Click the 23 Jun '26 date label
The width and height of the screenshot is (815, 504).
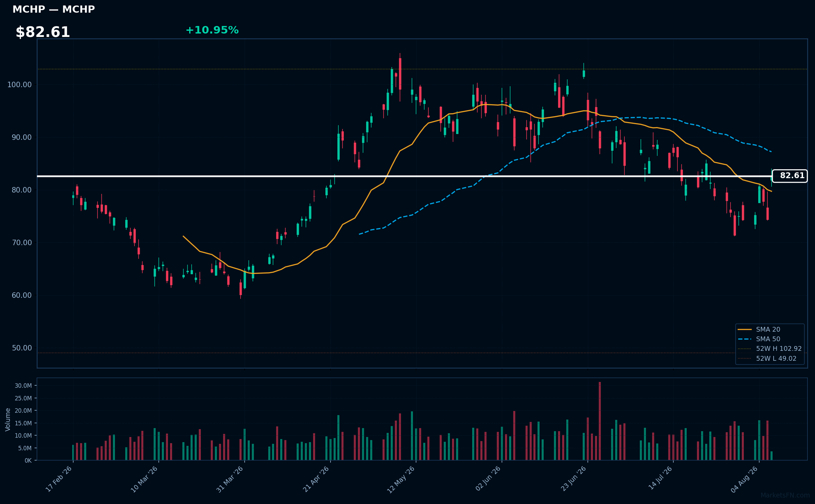click(573, 479)
